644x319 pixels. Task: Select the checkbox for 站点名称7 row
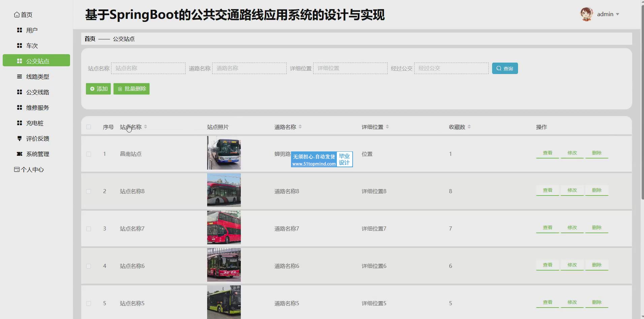(x=89, y=229)
